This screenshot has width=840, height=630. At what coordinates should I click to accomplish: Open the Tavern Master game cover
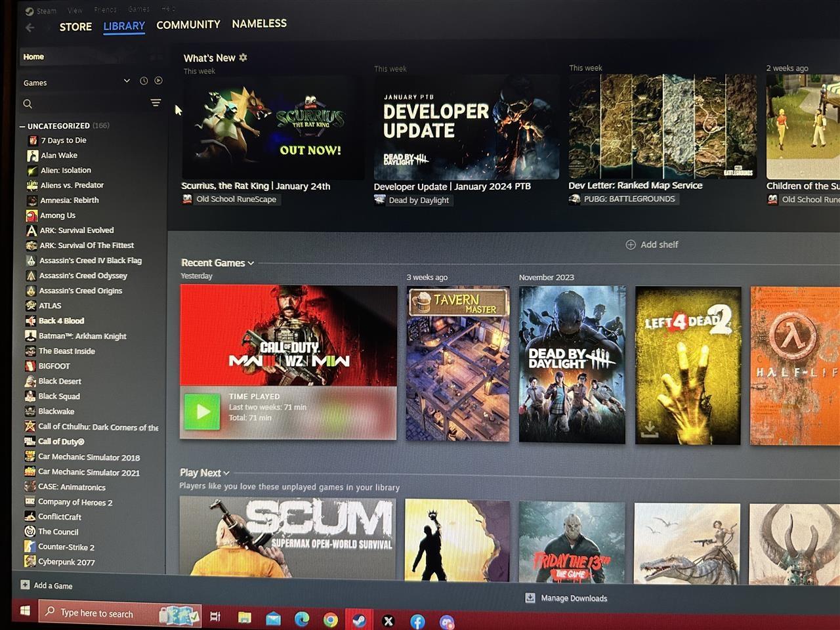point(457,364)
